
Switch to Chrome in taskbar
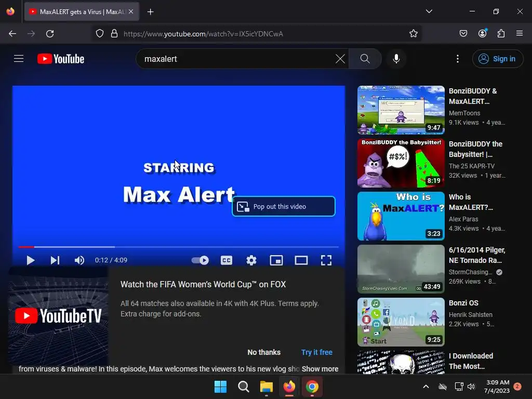pos(312,387)
